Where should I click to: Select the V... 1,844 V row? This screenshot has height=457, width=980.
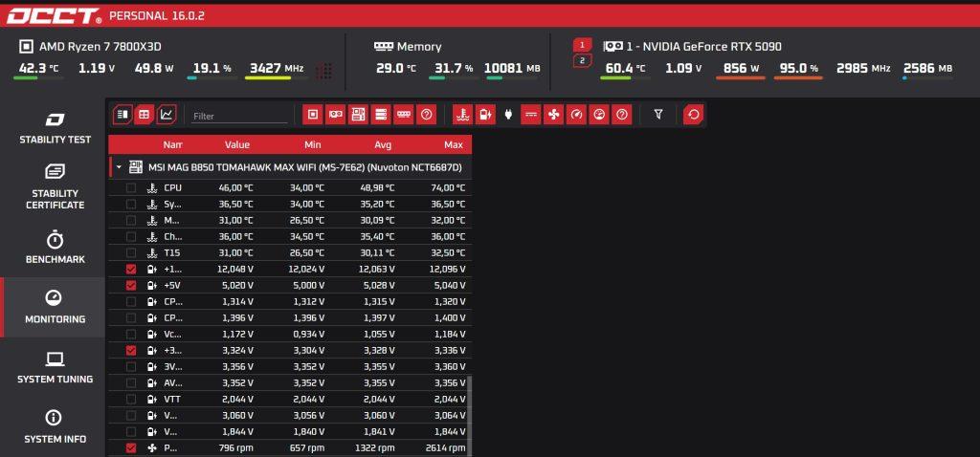pyautogui.click(x=290, y=431)
